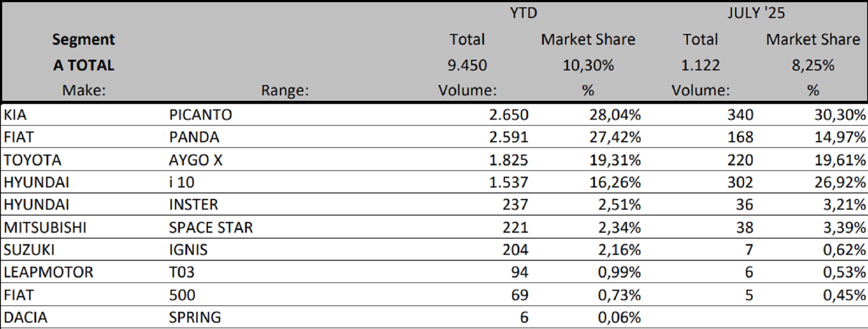
Task: Click the Picanto YTD volume 2.650
Action: coord(508,115)
